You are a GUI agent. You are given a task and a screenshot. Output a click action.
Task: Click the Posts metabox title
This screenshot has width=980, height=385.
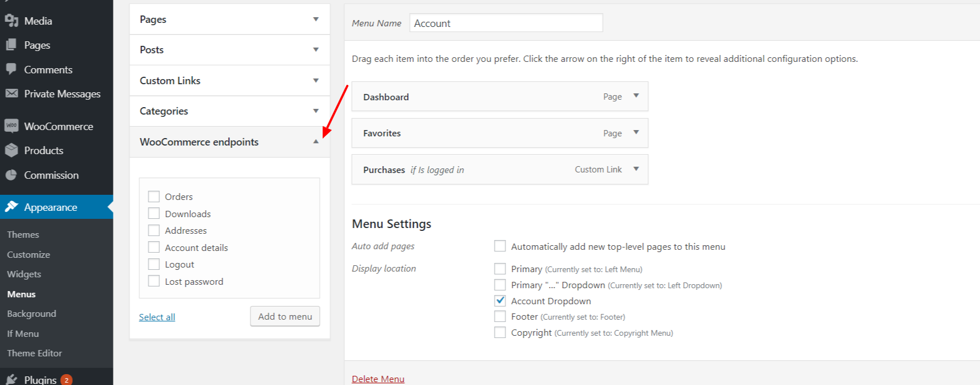pyautogui.click(x=152, y=50)
